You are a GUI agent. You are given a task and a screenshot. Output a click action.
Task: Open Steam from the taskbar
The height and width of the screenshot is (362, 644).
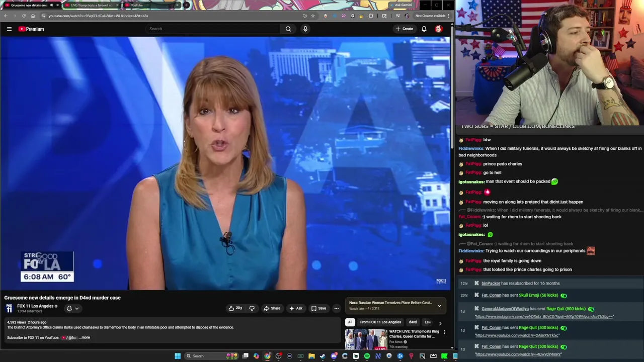click(x=323, y=356)
